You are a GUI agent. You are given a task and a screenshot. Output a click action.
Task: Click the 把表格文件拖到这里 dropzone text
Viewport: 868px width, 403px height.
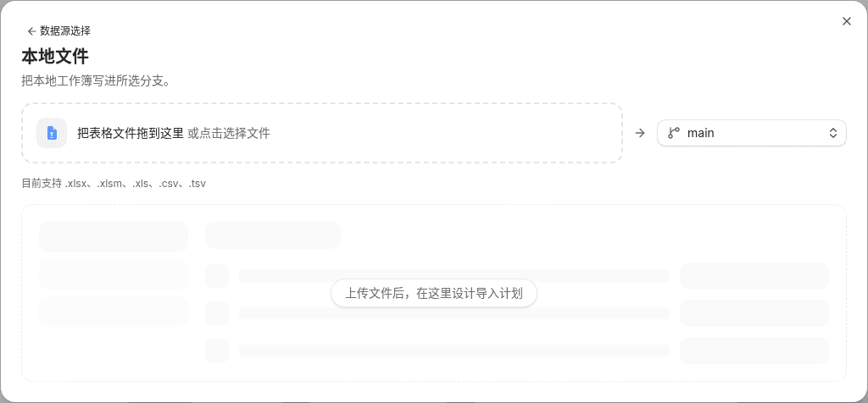coord(130,133)
